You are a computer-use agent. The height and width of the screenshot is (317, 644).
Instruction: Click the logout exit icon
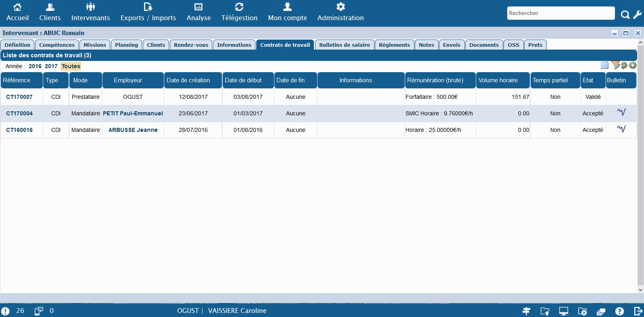pos(638,311)
